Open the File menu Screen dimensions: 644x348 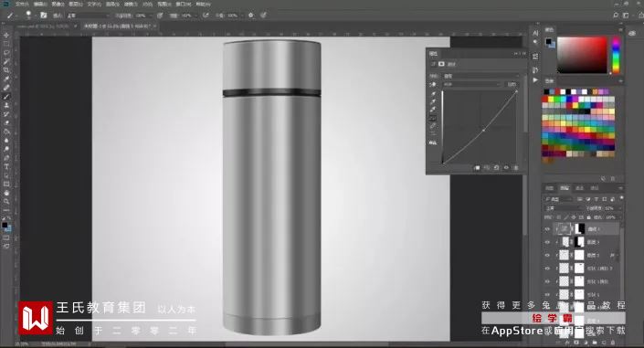[x=22, y=4]
